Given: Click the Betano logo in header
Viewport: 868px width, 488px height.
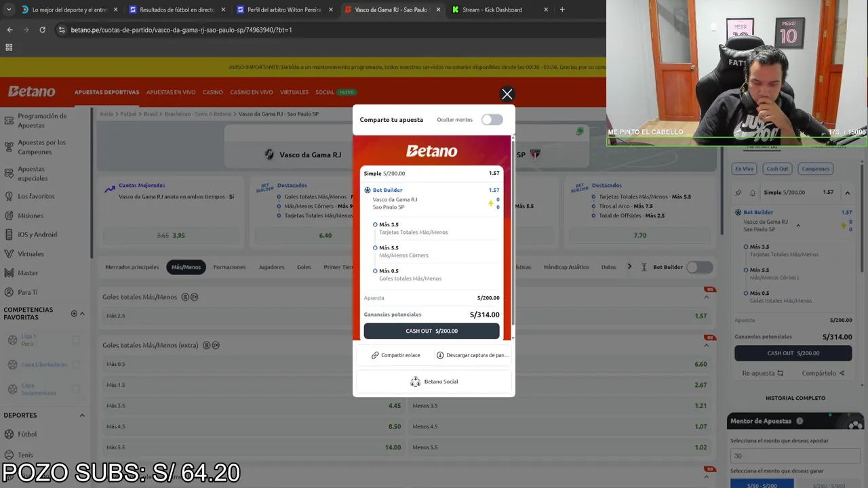Looking at the screenshot, I should point(31,91).
